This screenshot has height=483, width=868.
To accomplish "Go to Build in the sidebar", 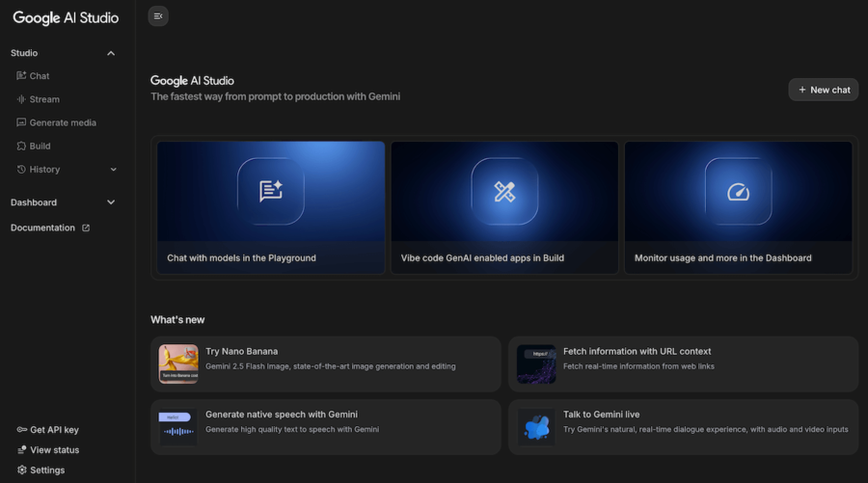I will click(x=40, y=147).
